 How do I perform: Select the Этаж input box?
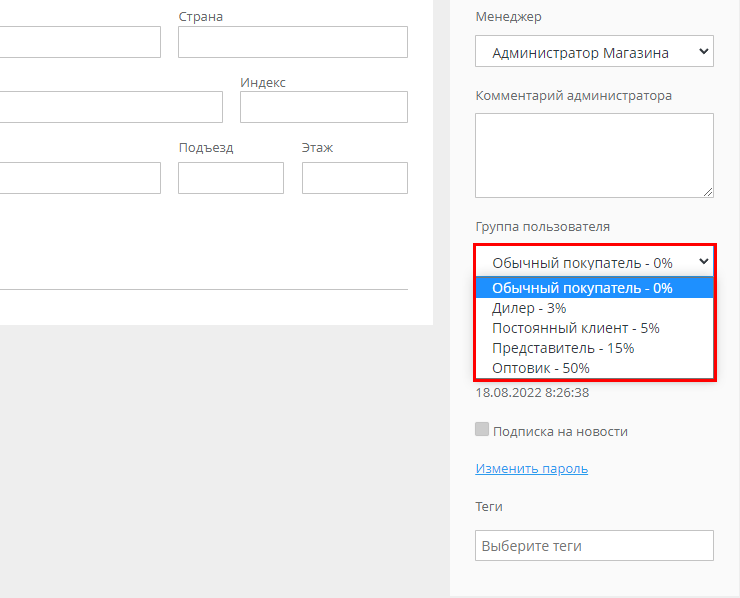(x=354, y=178)
